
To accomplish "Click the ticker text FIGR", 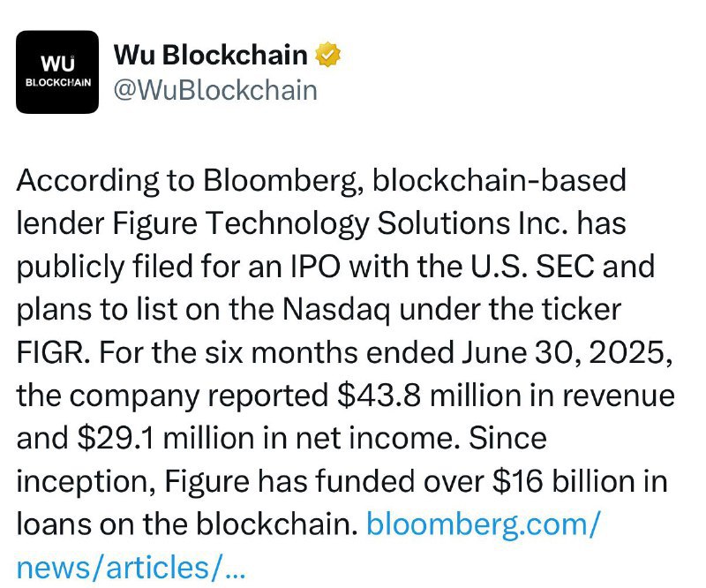I will (x=49, y=352).
